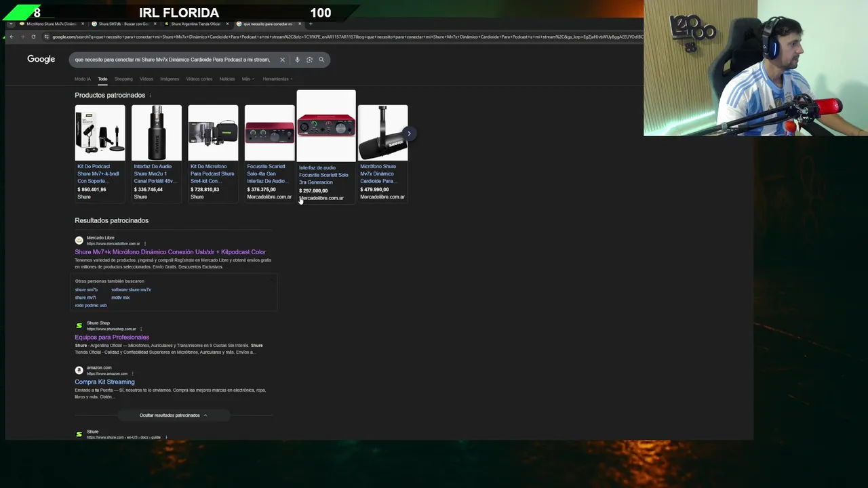
Task: Close the 'Shure Argentina Tienda Oficial' tab
Action: coord(227,24)
